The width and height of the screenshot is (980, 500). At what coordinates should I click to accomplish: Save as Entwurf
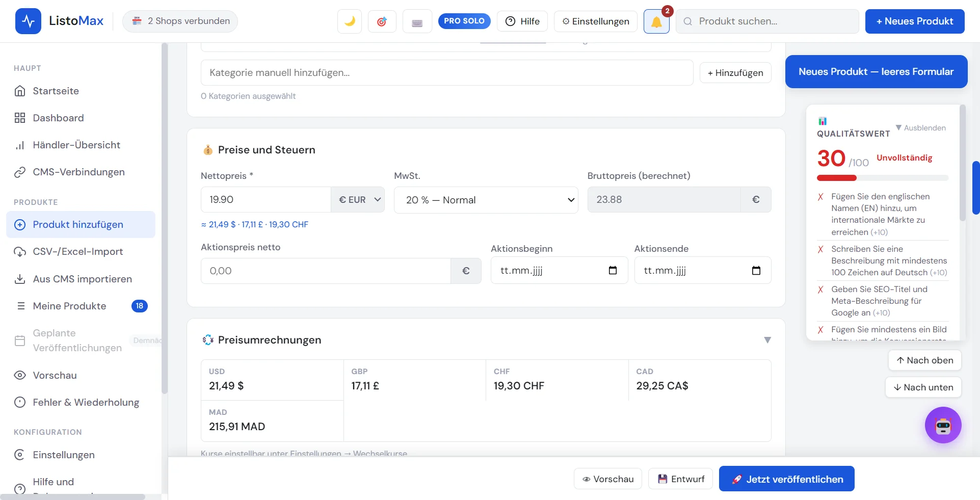click(x=680, y=479)
